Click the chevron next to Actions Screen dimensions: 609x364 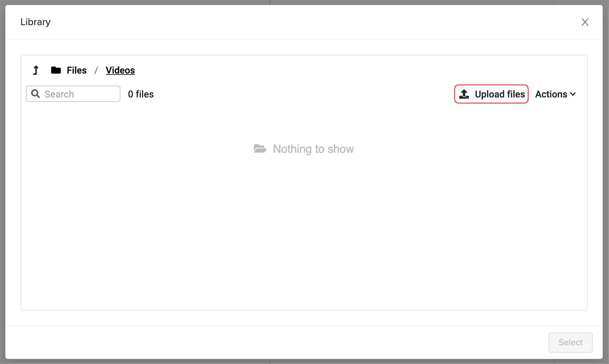[x=573, y=94]
